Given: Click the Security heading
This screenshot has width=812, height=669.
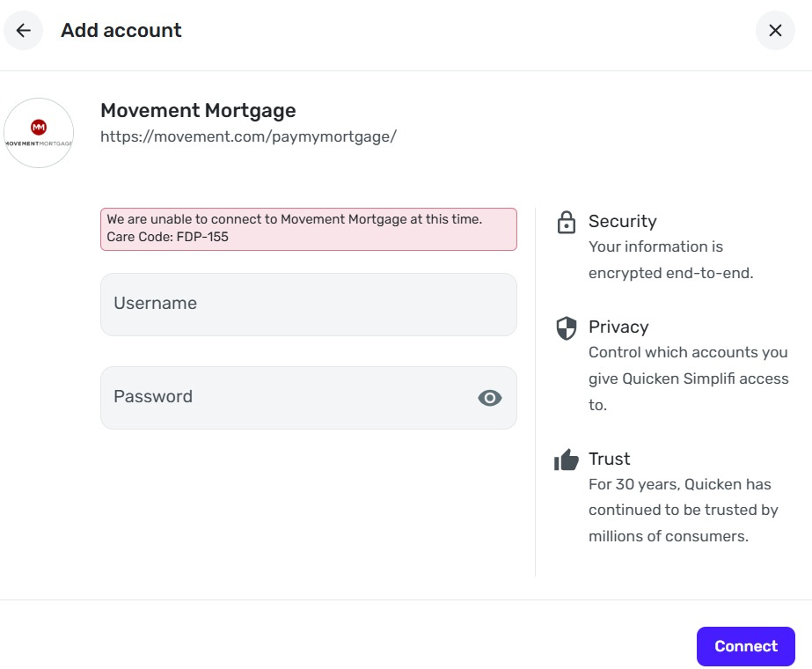Looking at the screenshot, I should [623, 221].
